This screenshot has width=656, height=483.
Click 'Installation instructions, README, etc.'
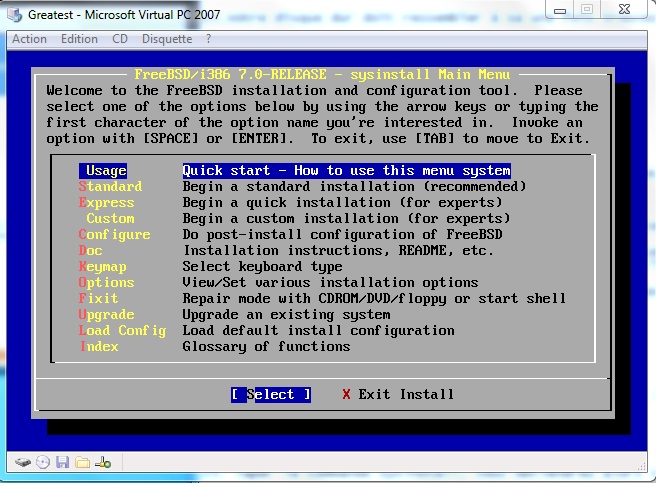338,250
